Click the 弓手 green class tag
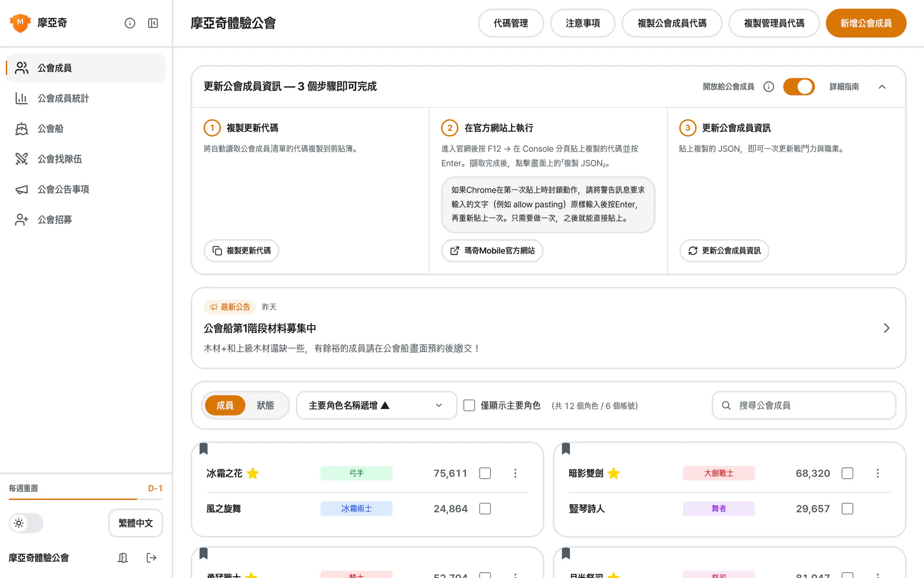This screenshot has height=578, width=924. [x=356, y=473]
